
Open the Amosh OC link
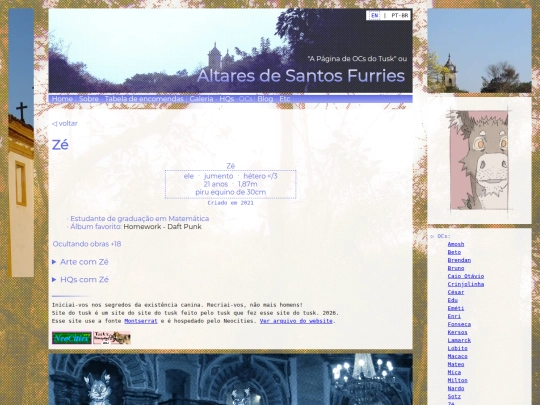(456, 244)
